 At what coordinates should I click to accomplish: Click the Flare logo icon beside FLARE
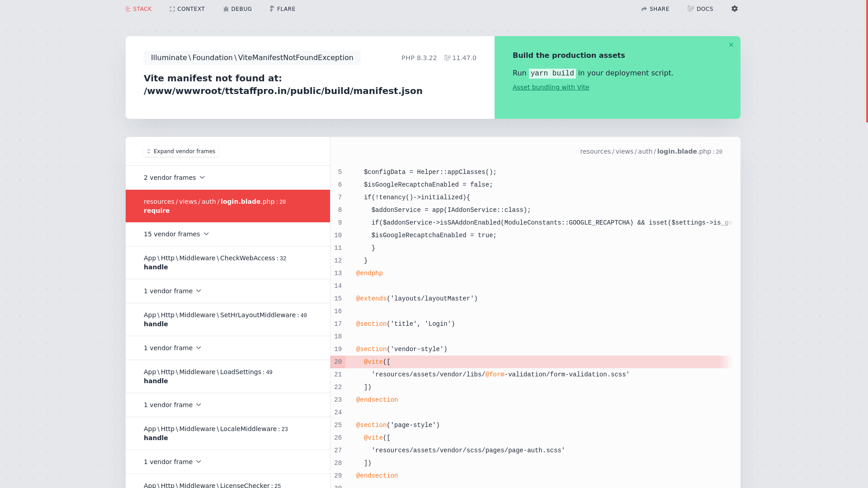[x=272, y=9]
